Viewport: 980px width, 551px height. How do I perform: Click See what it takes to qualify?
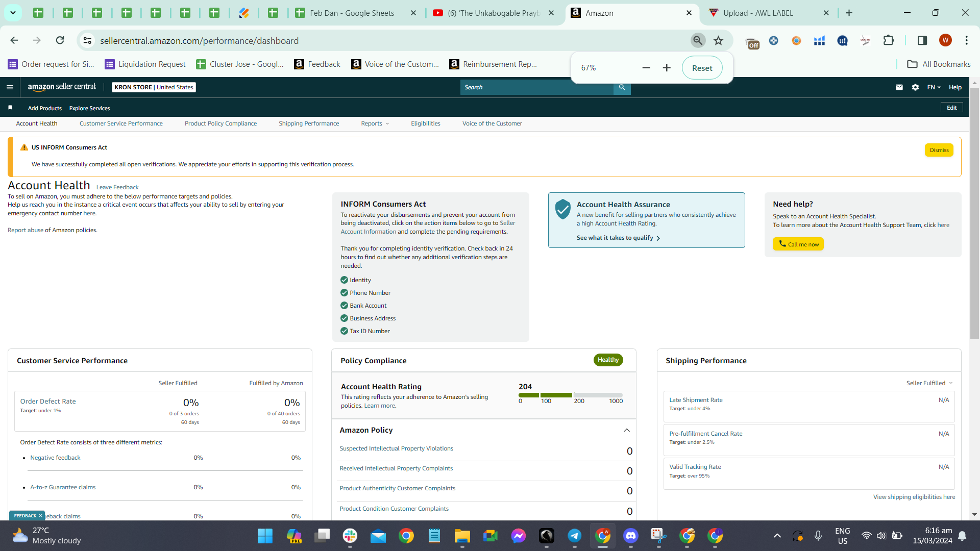tap(618, 238)
